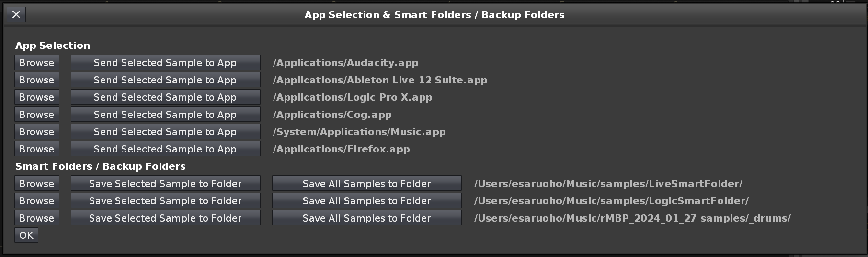Viewport: 868px width, 257px height.
Task: Save selected sample to LogicSmartFolder
Action: pos(165,201)
